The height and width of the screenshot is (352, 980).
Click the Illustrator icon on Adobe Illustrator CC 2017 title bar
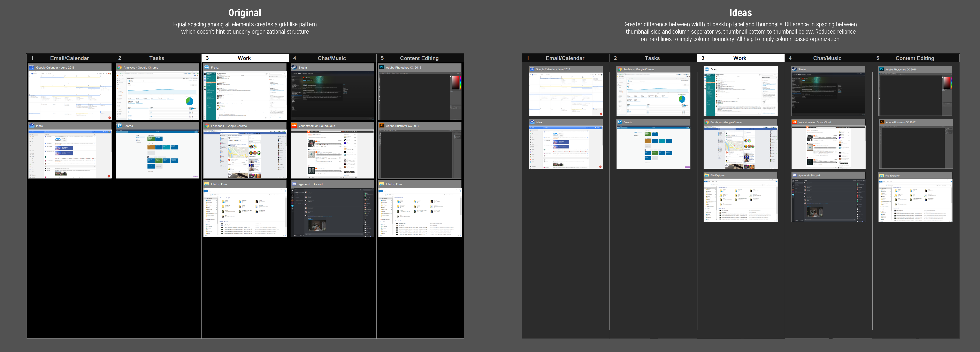point(382,126)
